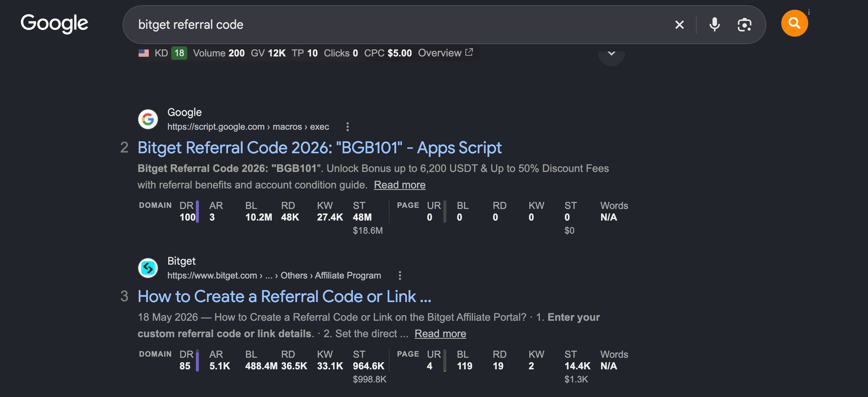Click the bitget.com Affiliate Program breadcrumb URL
This screenshot has height=397, width=868.
click(x=274, y=276)
